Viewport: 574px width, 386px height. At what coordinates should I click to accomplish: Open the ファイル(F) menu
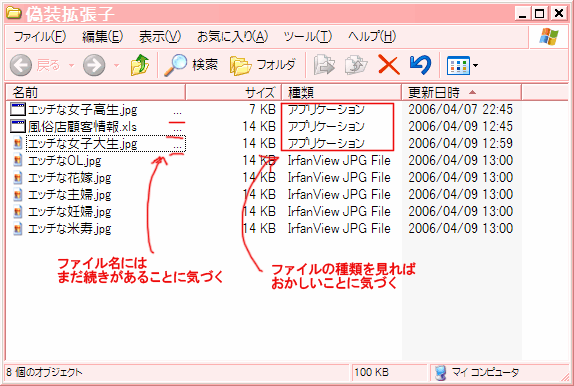coord(40,36)
